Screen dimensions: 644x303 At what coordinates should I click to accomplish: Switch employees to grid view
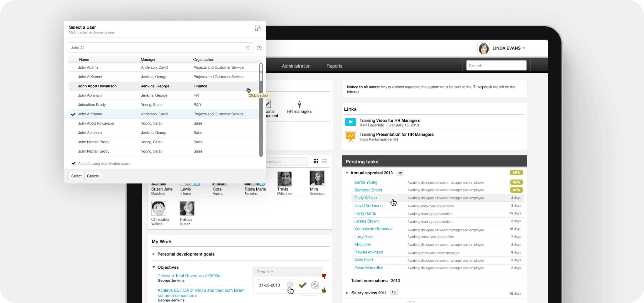coord(316,161)
